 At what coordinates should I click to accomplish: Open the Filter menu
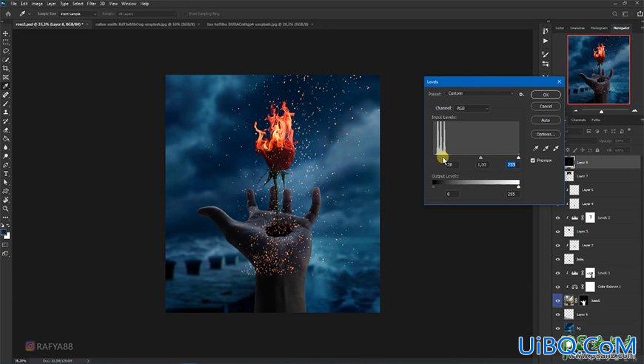pos(92,4)
